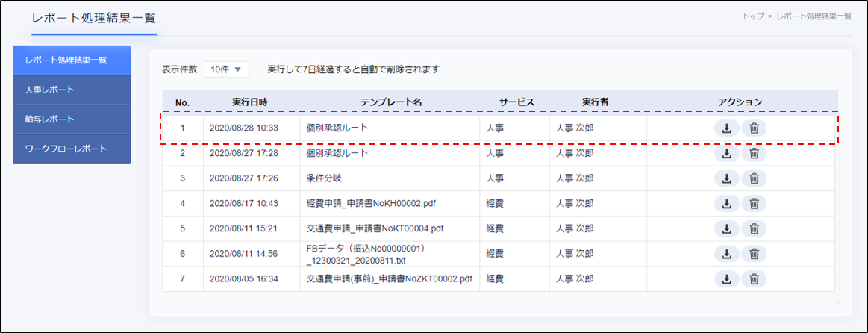Open 給与レポート in the sidebar
Screen dimensions: 868x333
pos(72,119)
